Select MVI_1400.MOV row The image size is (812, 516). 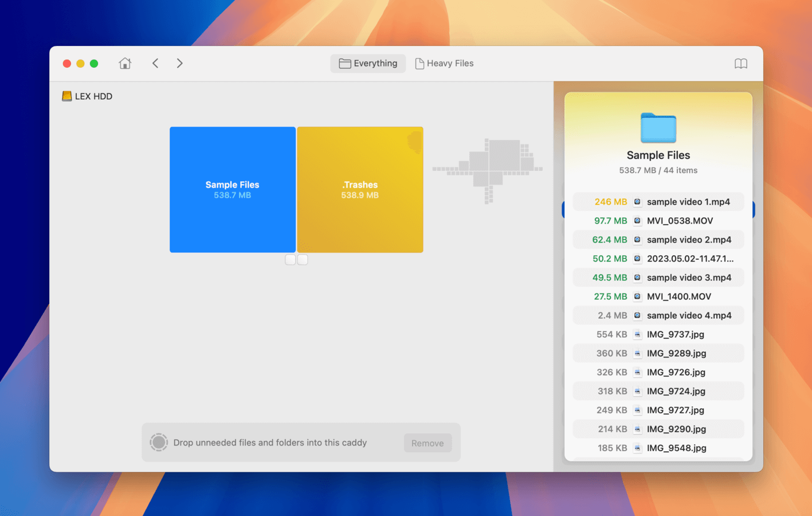[658, 296]
